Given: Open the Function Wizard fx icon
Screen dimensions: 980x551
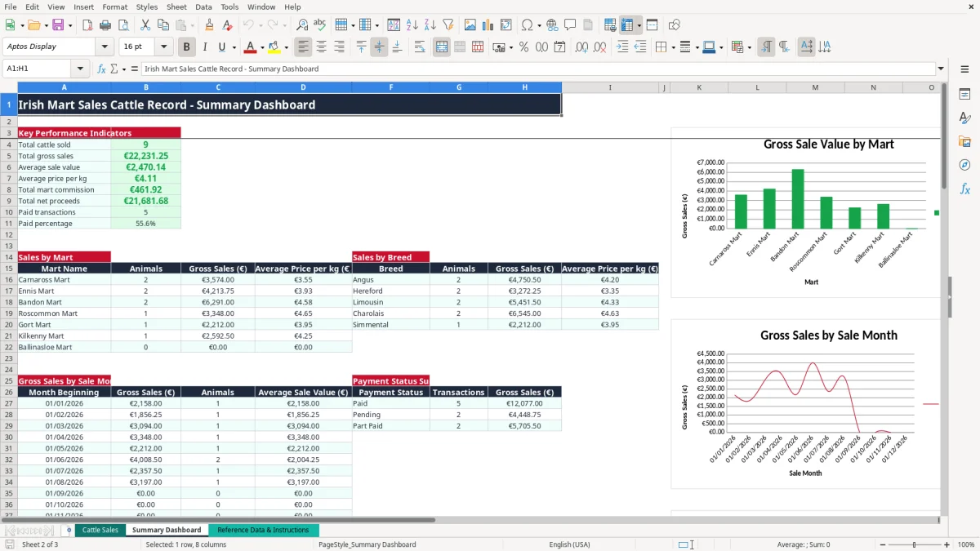Looking at the screenshot, I should pos(101,69).
